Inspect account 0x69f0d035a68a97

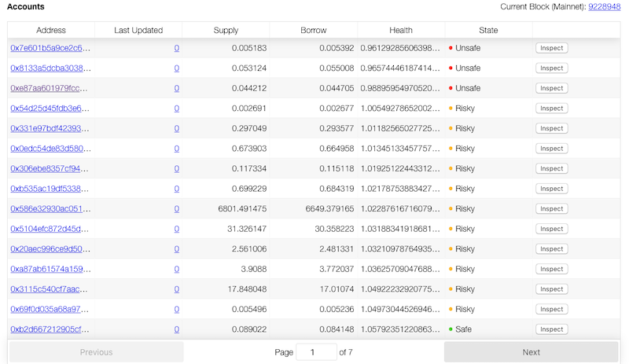(x=552, y=309)
